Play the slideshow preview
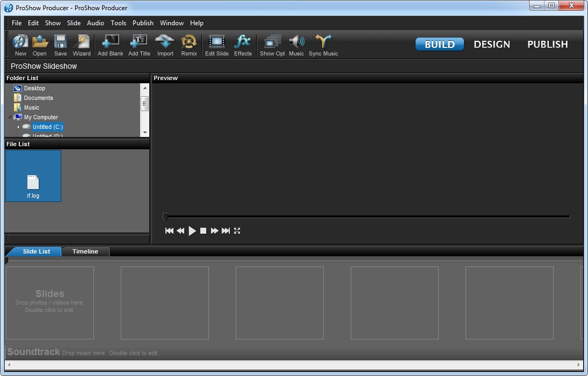The height and width of the screenshot is (376, 588). [192, 231]
